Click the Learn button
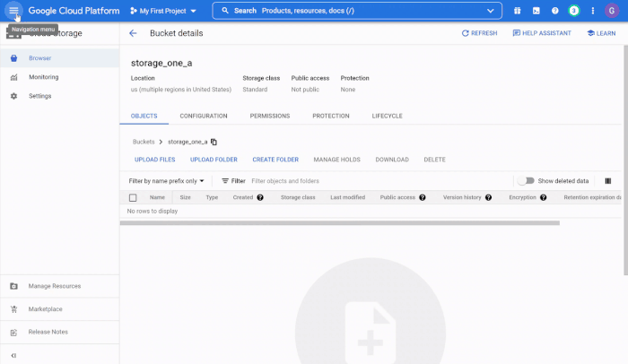628x364 pixels. click(601, 33)
